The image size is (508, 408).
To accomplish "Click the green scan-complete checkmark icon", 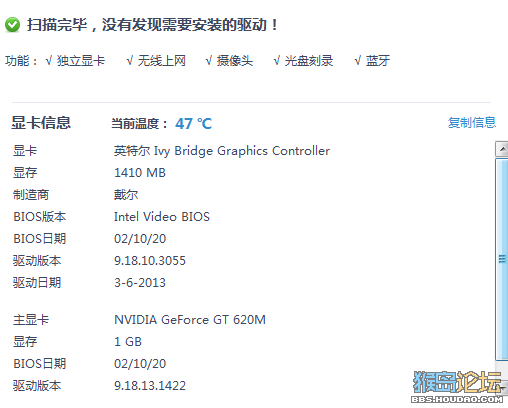I will tap(13, 25).
